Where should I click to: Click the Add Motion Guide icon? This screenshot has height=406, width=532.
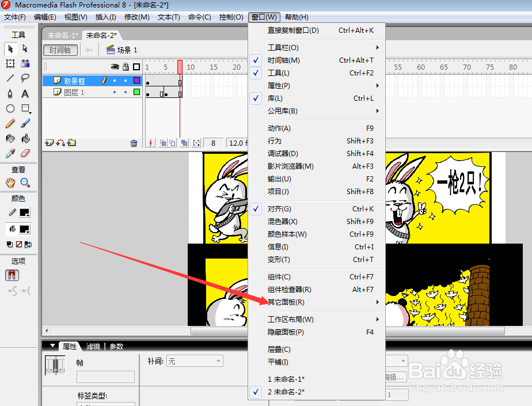tap(60, 143)
